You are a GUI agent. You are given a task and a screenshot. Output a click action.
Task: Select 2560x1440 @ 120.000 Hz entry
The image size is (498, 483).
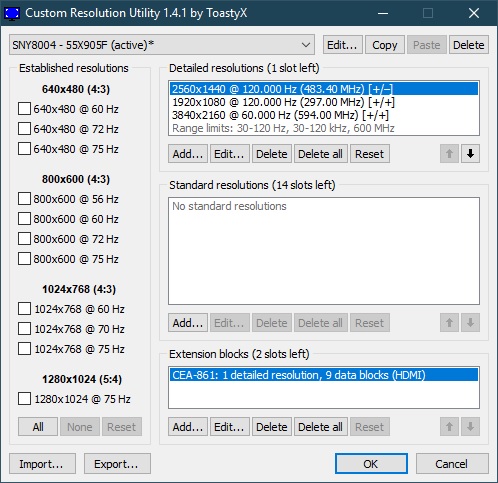point(324,89)
